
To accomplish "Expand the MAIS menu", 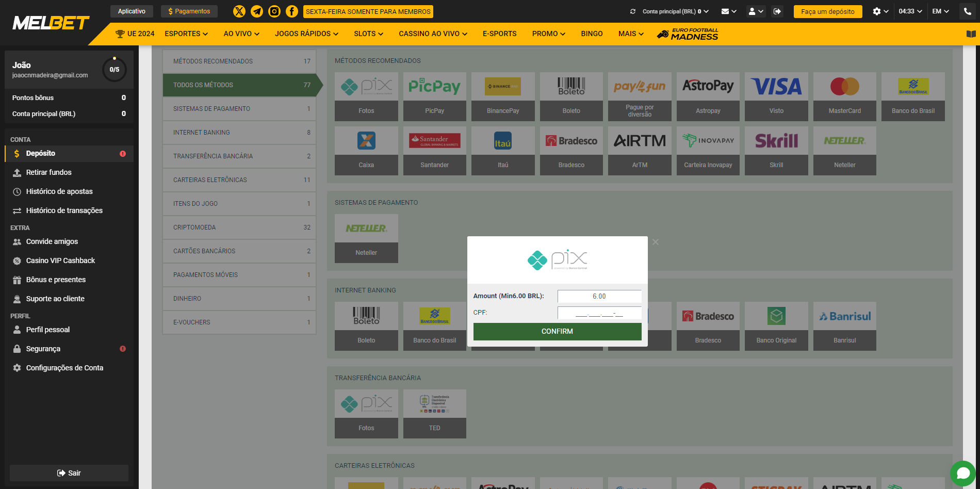I will [x=631, y=34].
